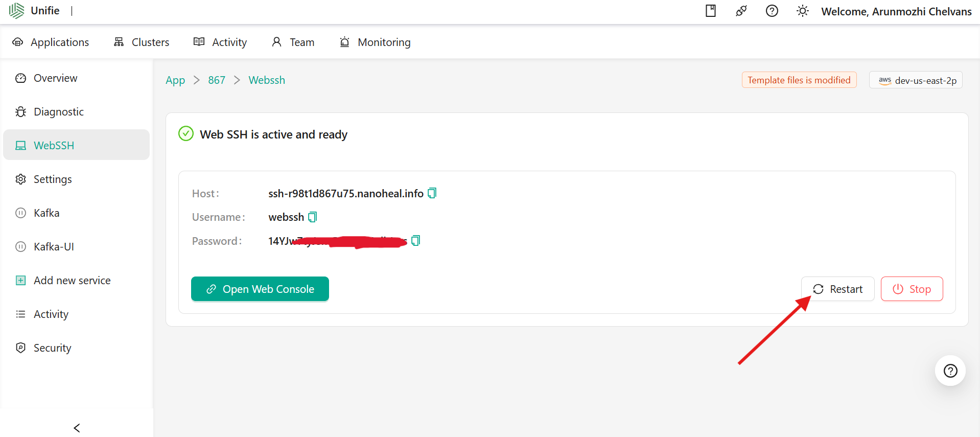Click Open Web Console button
The height and width of the screenshot is (437, 980).
[x=260, y=289]
